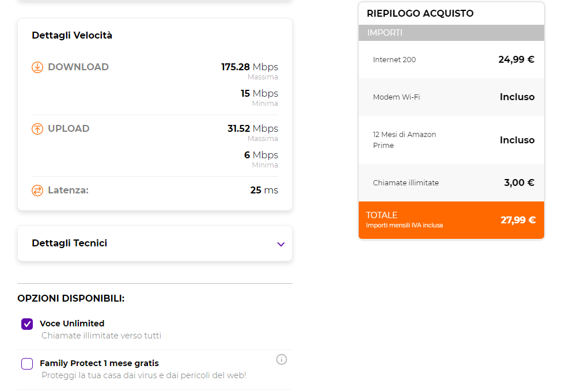This screenshot has width=562, height=392.
Task: Click the Internet 200 summary row
Action: [x=451, y=59]
